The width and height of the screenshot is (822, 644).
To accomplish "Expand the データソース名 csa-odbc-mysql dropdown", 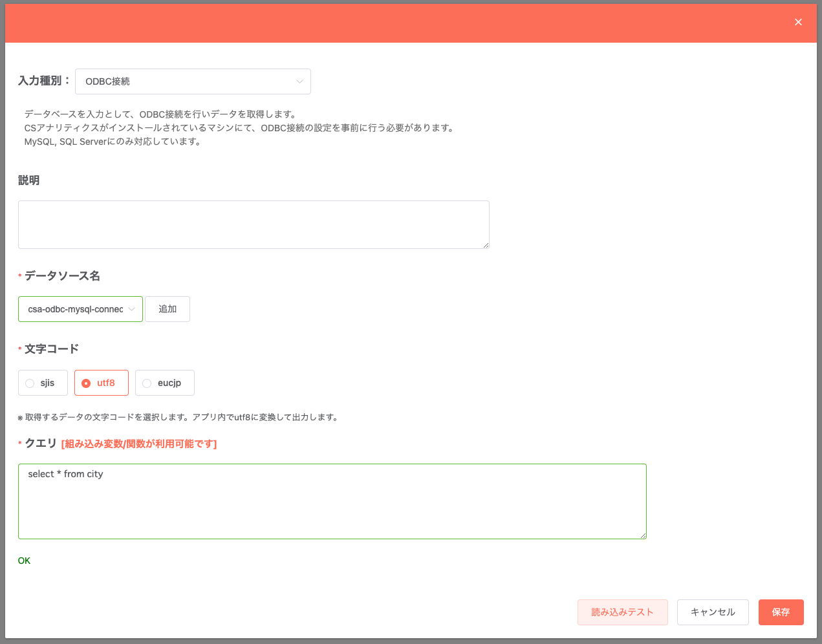I will (80, 309).
